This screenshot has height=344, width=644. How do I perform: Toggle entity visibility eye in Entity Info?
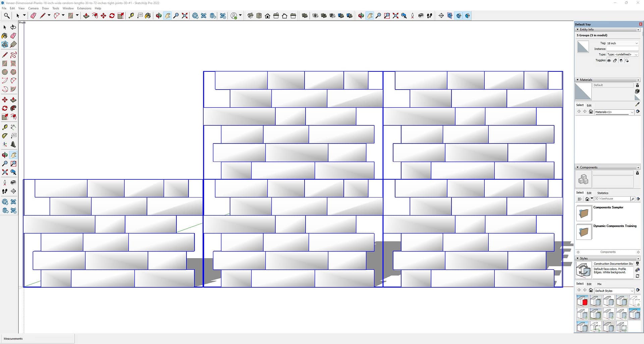[x=609, y=61]
